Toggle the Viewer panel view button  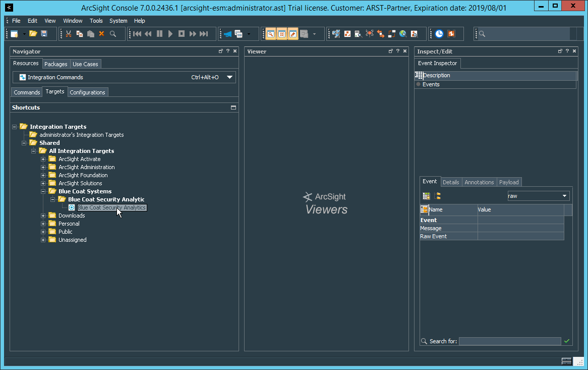(x=390, y=51)
